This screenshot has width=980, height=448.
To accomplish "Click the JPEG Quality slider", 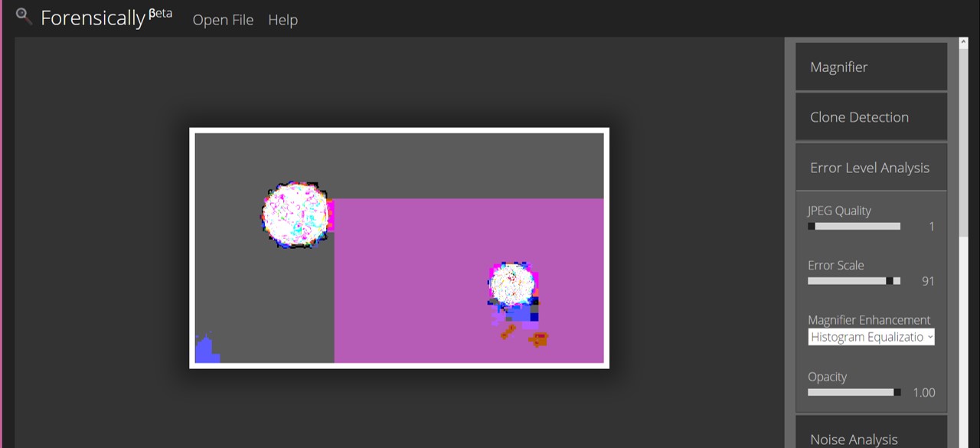I will (854, 227).
